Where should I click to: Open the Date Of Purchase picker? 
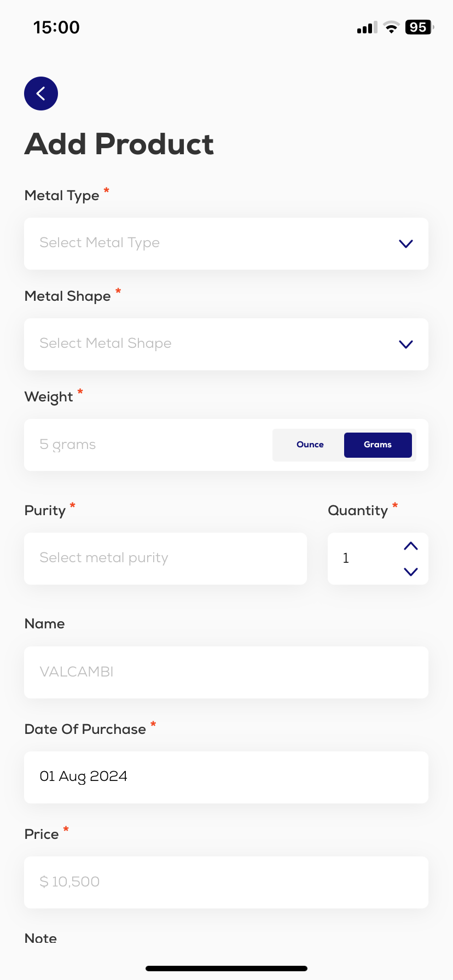click(x=226, y=777)
